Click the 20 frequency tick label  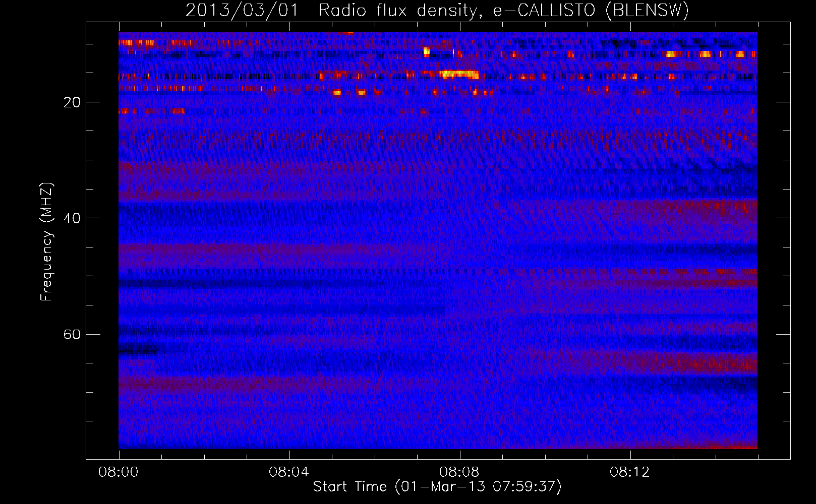pos(72,102)
